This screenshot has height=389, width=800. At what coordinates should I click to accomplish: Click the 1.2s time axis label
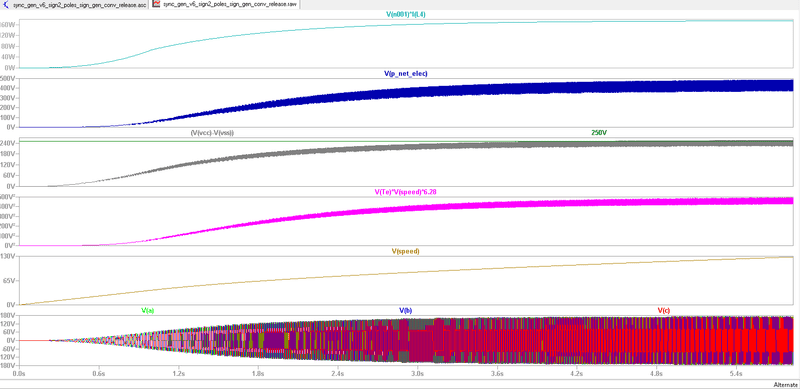point(178,374)
